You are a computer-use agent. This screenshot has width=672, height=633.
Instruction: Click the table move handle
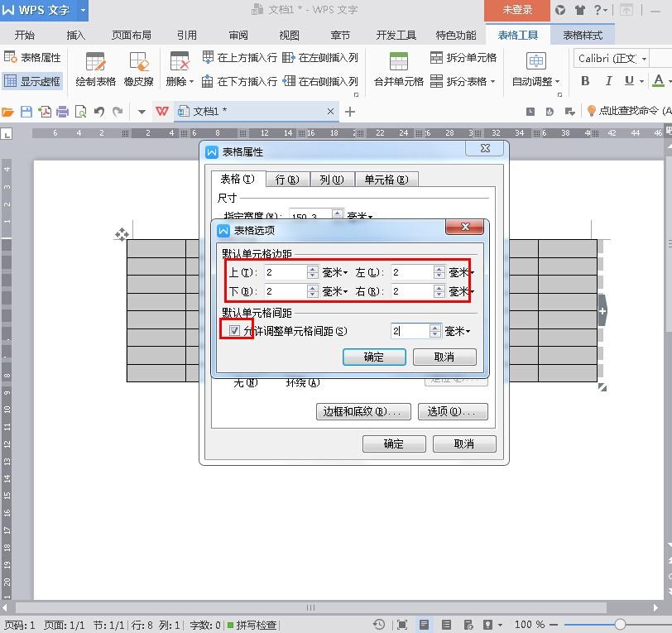[x=122, y=234]
